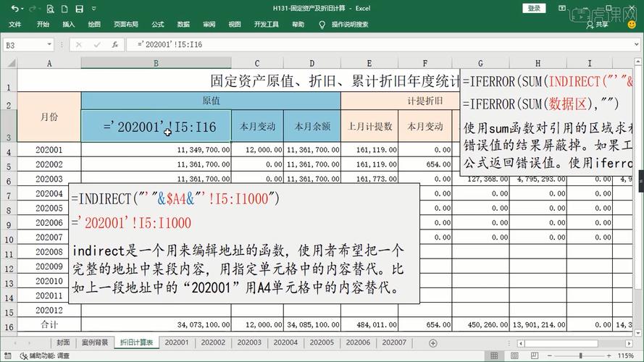Click vertical scrollbar up arrow

[x=637, y=62]
